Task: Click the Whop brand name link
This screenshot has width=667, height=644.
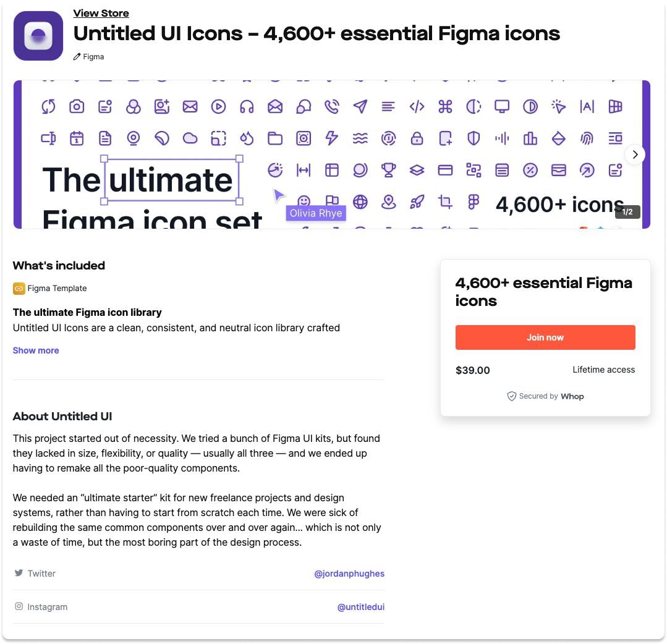Action: point(572,396)
